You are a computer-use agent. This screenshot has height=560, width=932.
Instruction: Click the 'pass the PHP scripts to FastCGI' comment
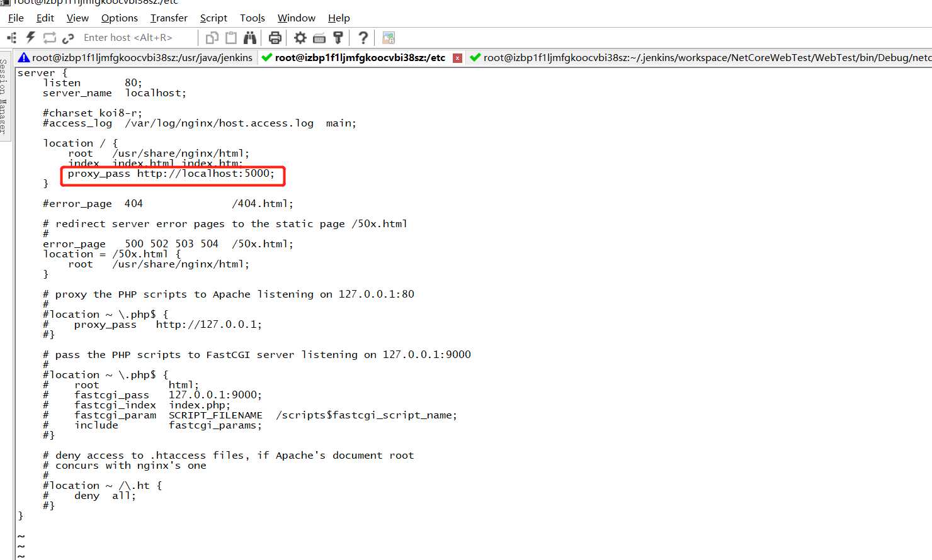(257, 355)
